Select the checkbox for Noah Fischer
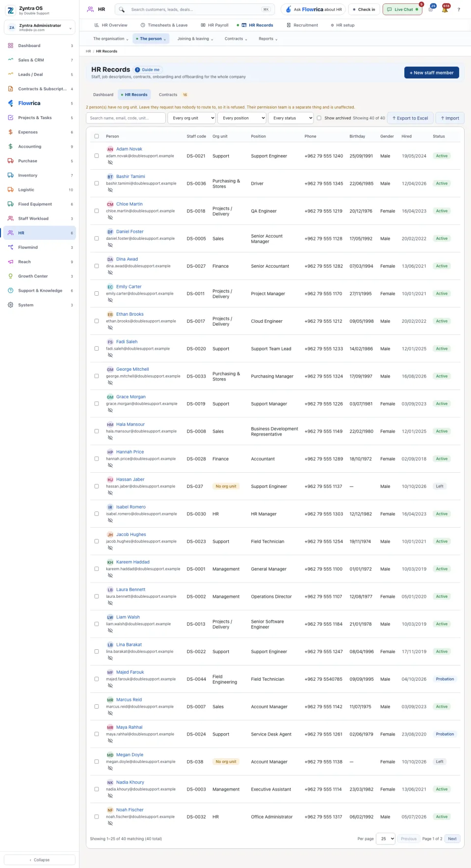 pos(97,817)
